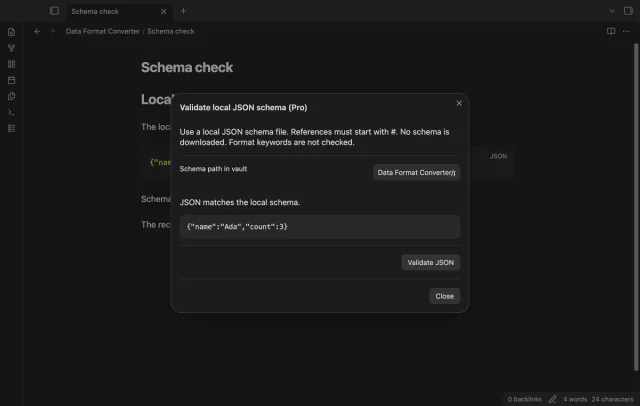Click the 'Schema path in vault' label
640x406 pixels.
pyautogui.click(x=213, y=169)
